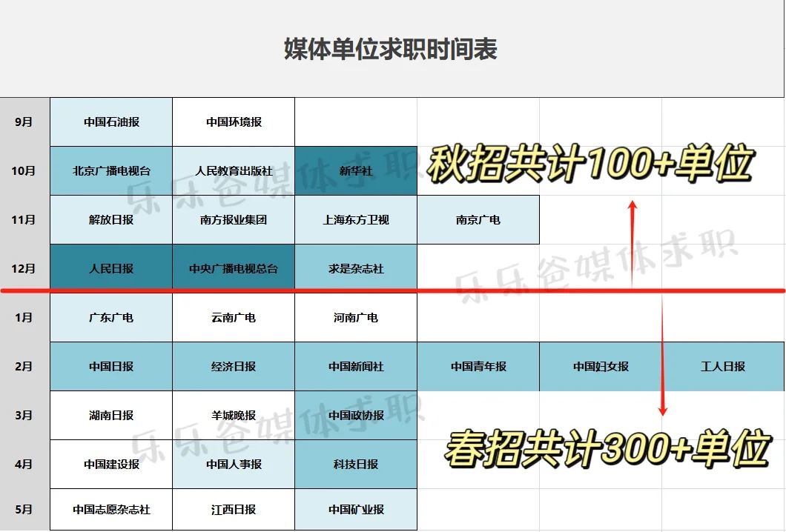Screen dimensions: 786x532
Task: Select the 人民日报 cell in December row
Action: pos(110,268)
